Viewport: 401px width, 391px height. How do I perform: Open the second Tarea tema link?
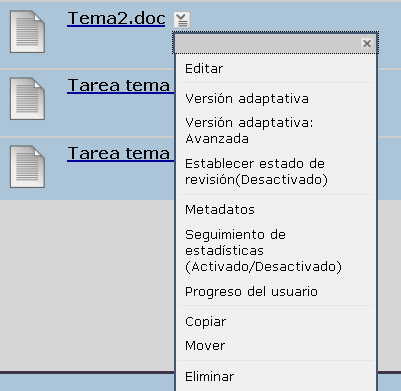121,153
